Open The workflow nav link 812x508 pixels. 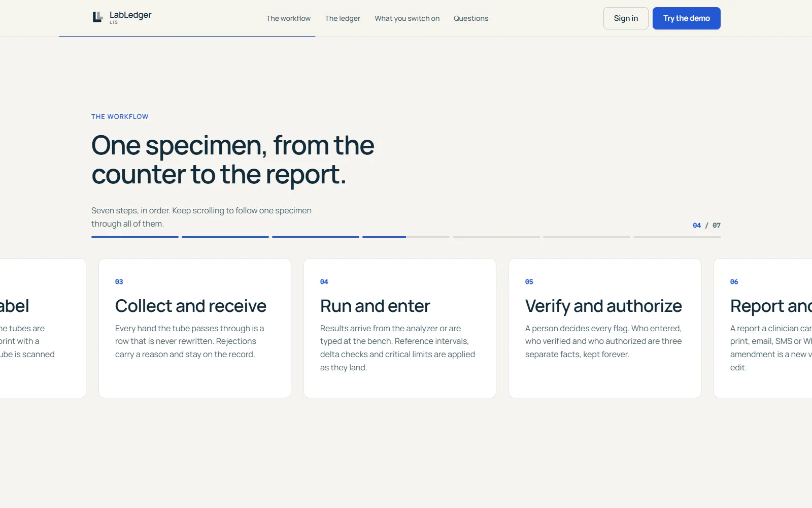pyautogui.click(x=288, y=18)
